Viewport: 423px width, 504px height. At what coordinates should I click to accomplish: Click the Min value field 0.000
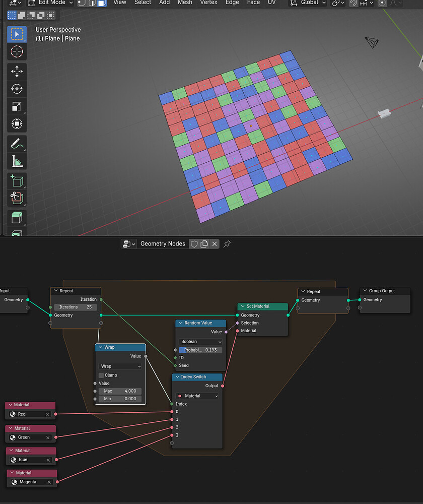pyautogui.click(x=120, y=399)
